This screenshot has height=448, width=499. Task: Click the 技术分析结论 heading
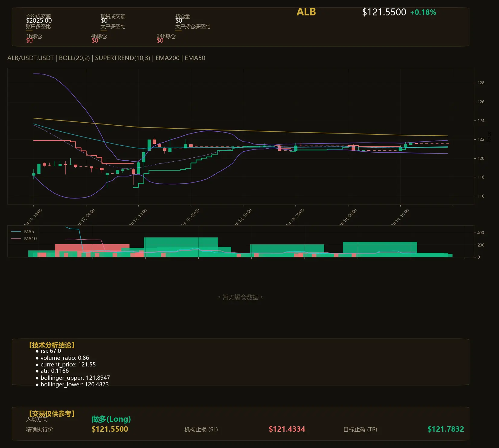(x=52, y=345)
